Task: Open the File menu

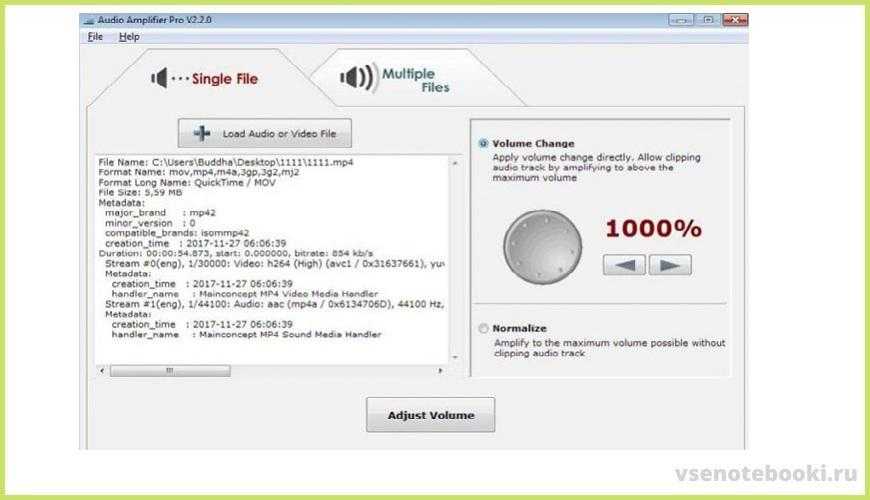Action: [x=95, y=37]
